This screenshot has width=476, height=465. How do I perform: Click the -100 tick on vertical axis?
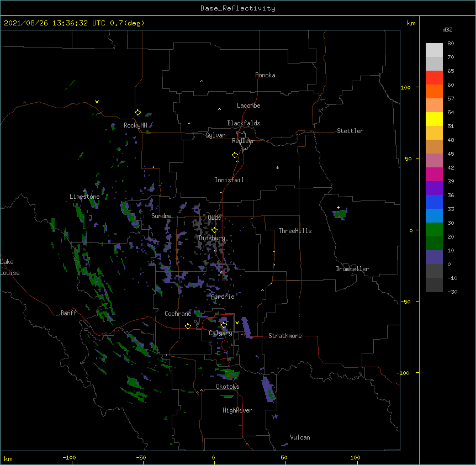point(404,373)
